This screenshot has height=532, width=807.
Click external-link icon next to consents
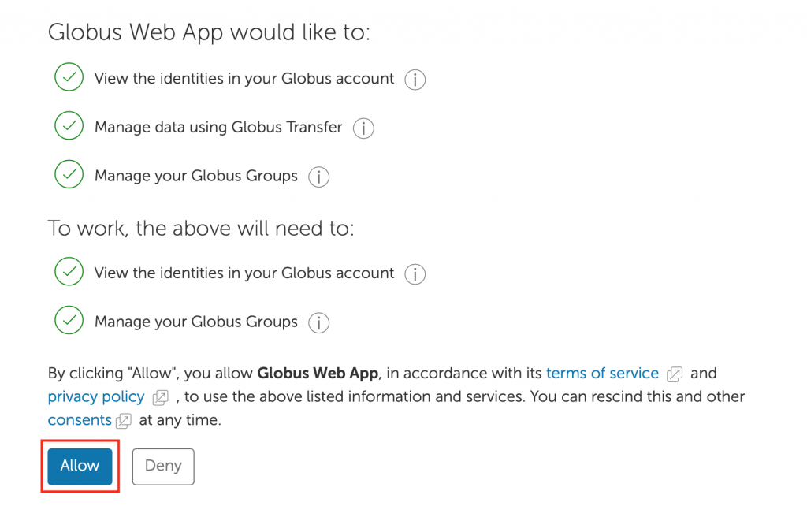124,421
